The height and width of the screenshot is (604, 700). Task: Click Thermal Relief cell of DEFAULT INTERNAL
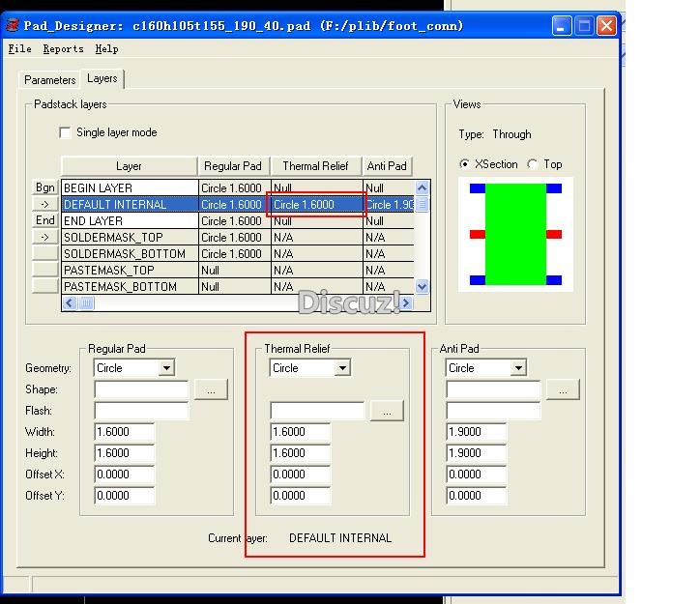pos(317,204)
